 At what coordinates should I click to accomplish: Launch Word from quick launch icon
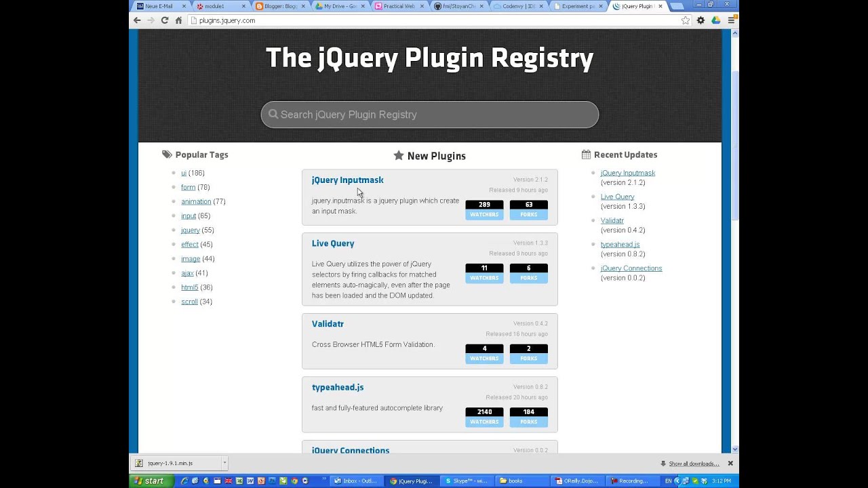[x=250, y=481]
